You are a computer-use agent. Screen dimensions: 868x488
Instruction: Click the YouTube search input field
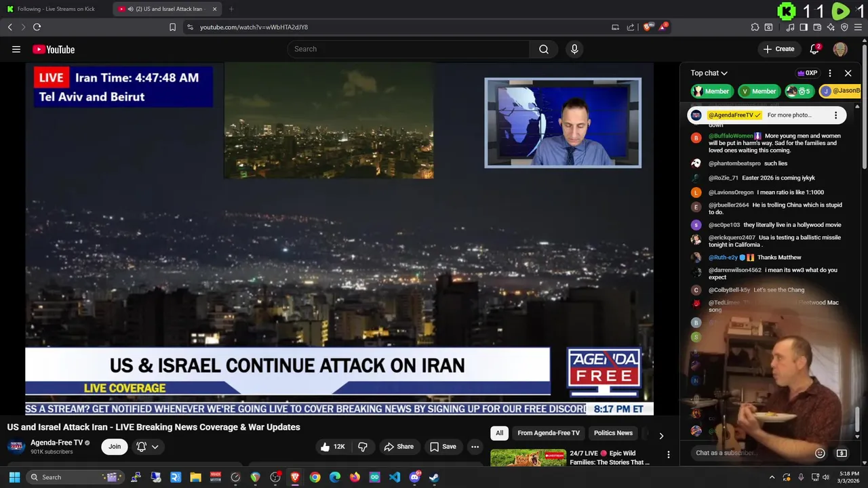[x=408, y=49]
